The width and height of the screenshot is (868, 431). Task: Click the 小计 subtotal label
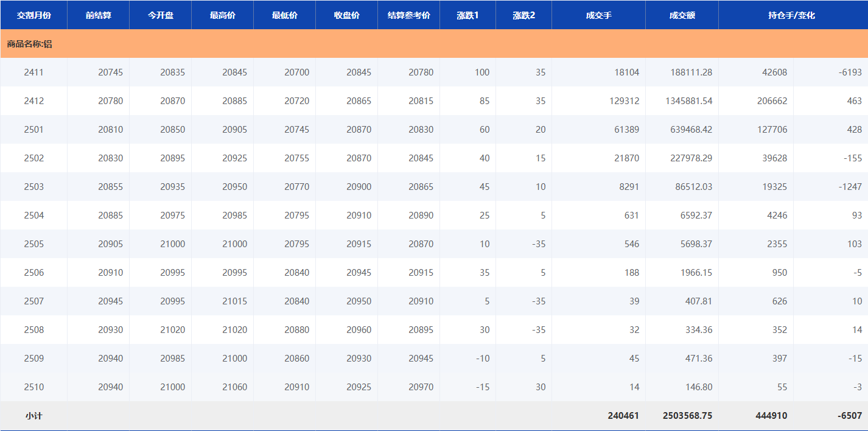(33, 416)
